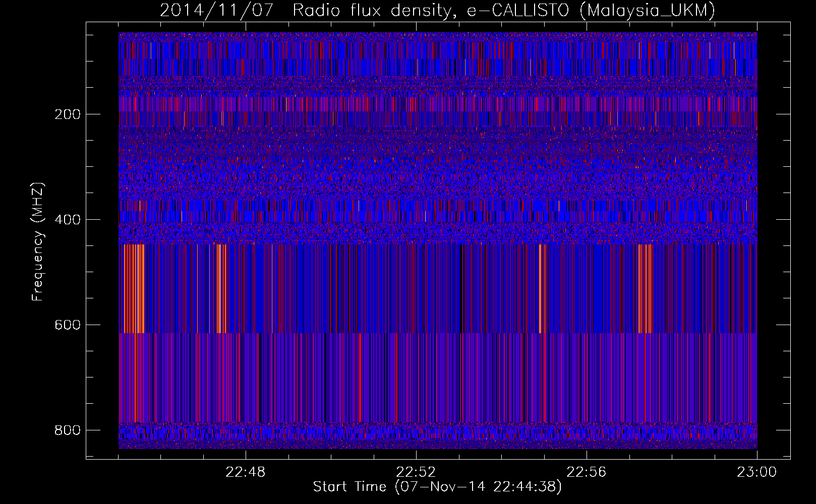Click the 400 frequency tick label

[67, 220]
